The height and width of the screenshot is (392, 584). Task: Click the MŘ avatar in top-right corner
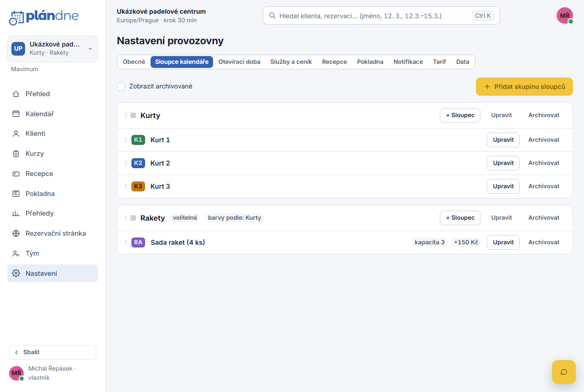point(564,15)
